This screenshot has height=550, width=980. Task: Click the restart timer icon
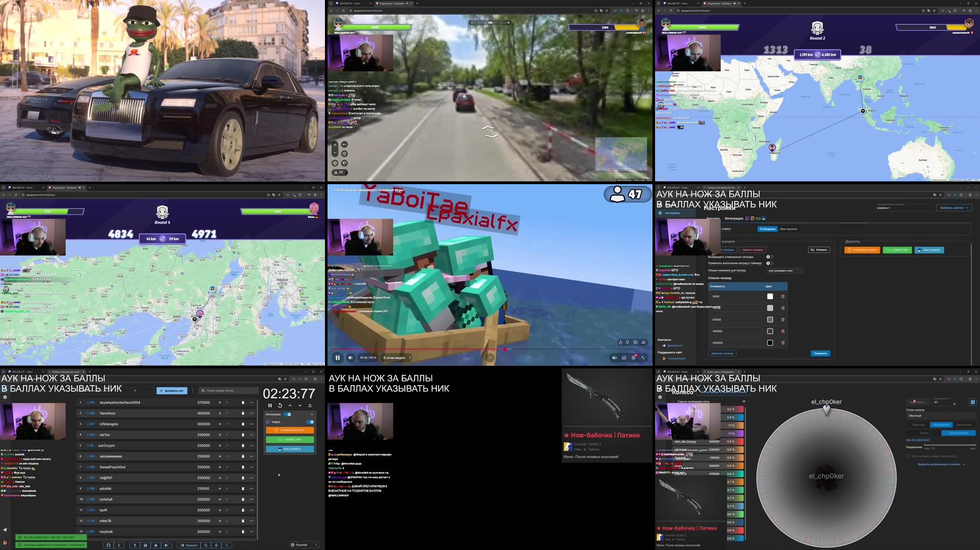[279, 405]
